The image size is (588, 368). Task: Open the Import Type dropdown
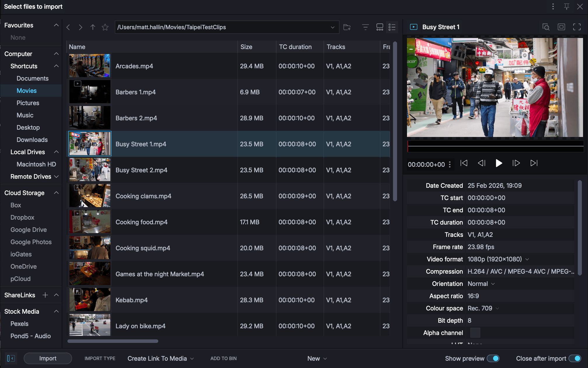[x=161, y=358]
